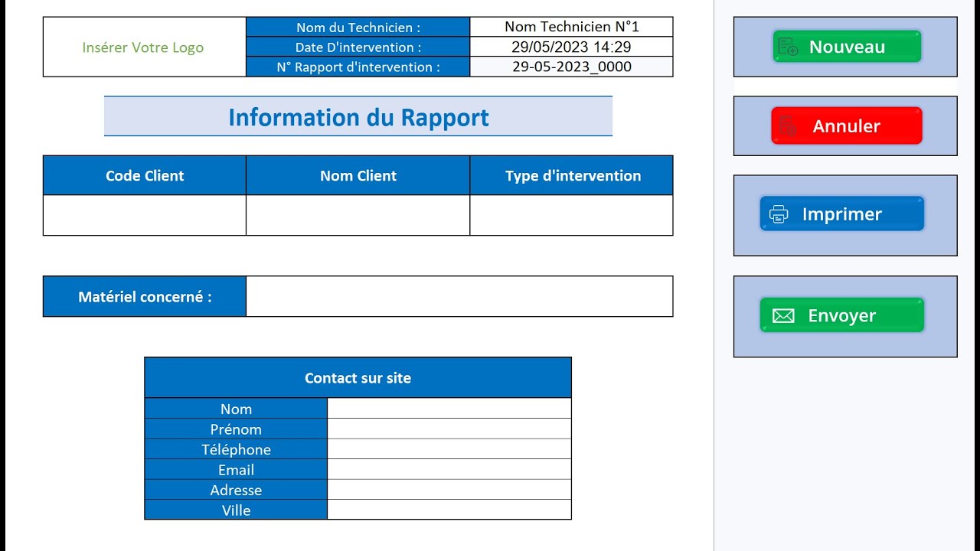Click the 'Téléphone' label in contact table
Image resolution: width=980 pixels, height=551 pixels.
(x=236, y=449)
